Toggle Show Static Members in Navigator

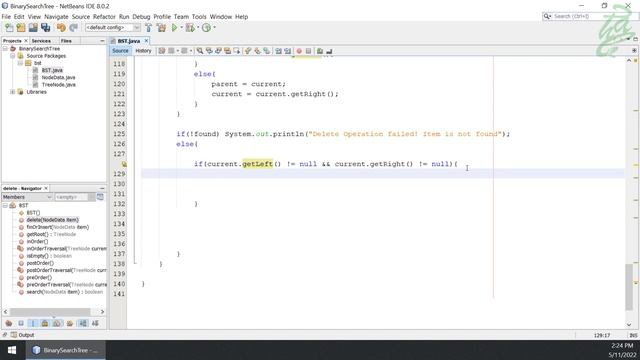tap(33, 323)
